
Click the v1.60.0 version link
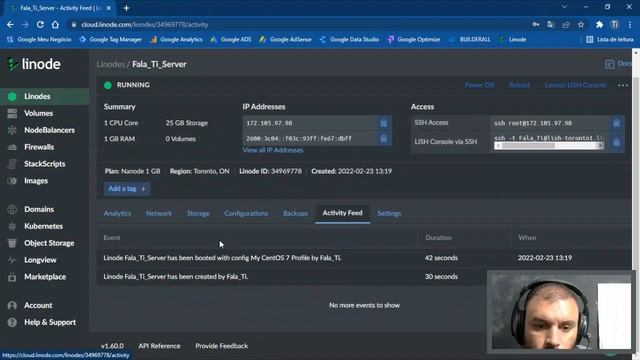click(x=112, y=346)
